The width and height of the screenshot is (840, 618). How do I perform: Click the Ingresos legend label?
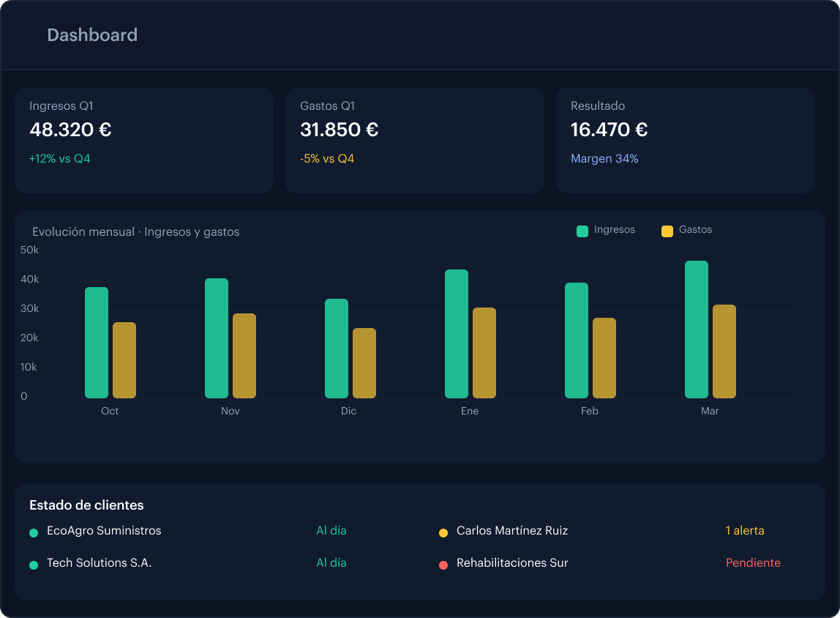tap(615, 229)
